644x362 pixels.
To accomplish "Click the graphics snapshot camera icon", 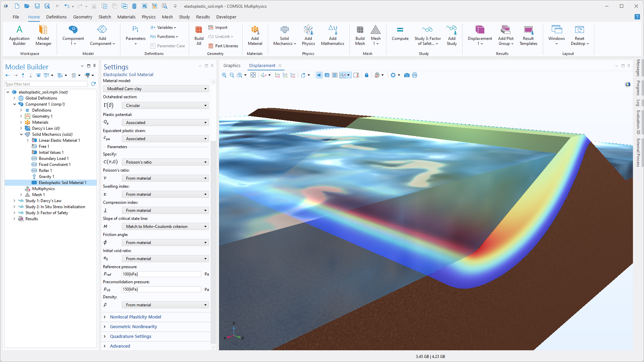I will [x=407, y=75].
